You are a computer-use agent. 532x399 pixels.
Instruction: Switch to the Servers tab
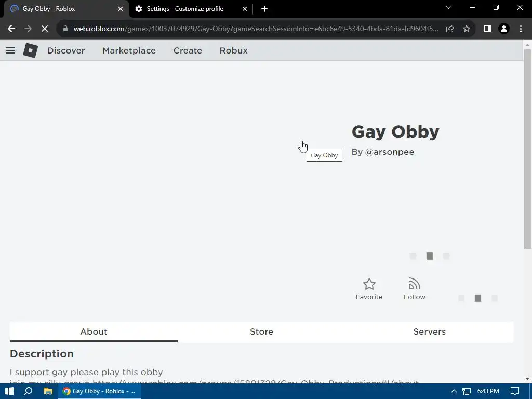(429, 331)
